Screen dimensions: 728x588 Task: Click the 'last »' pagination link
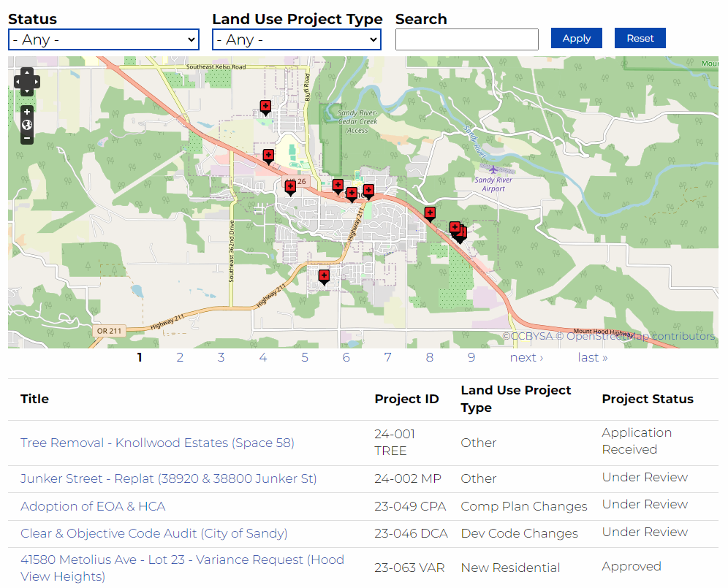[592, 357]
